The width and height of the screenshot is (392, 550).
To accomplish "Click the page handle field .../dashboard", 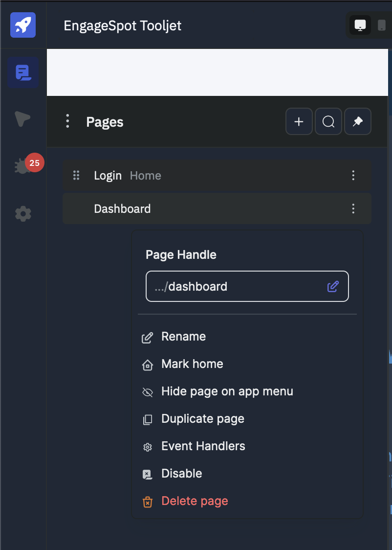I will click(247, 286).
